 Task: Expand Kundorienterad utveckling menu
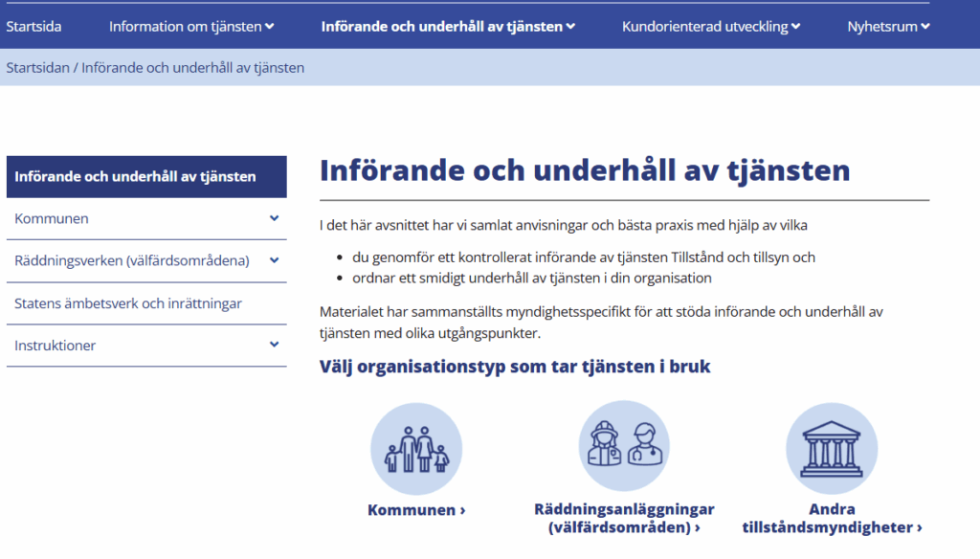point(711,26)
